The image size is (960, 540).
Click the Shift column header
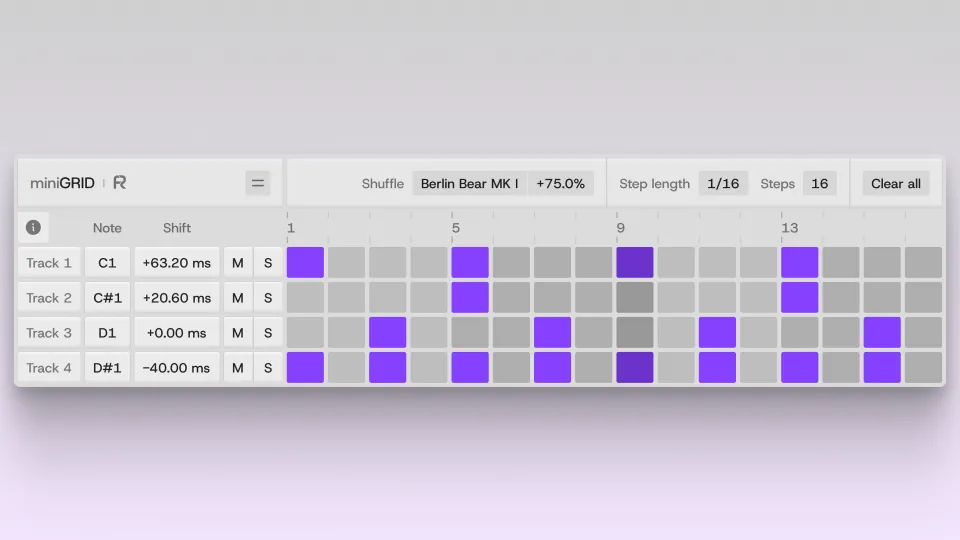pyautogui.click(x=177, y=228)
